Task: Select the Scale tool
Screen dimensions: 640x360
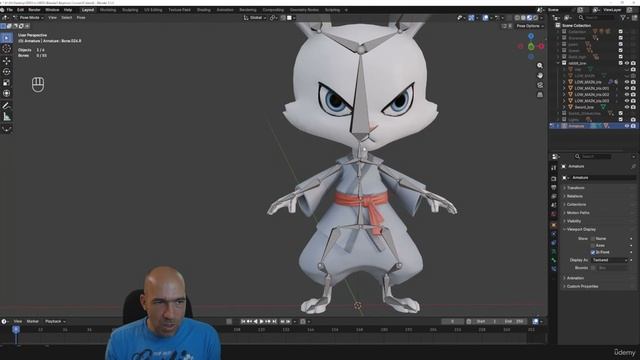Action: coord(7,82)
